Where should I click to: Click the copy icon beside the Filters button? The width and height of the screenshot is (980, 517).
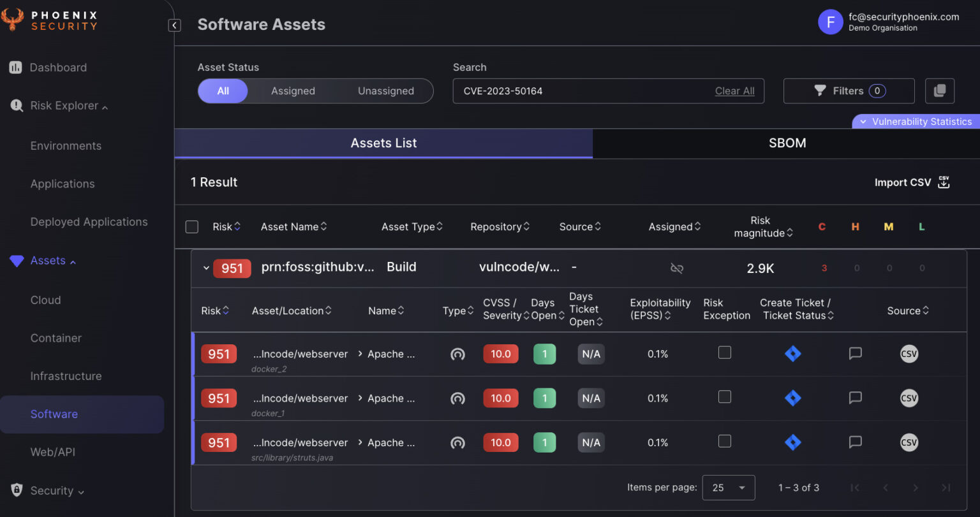click(x=940, y=91)
